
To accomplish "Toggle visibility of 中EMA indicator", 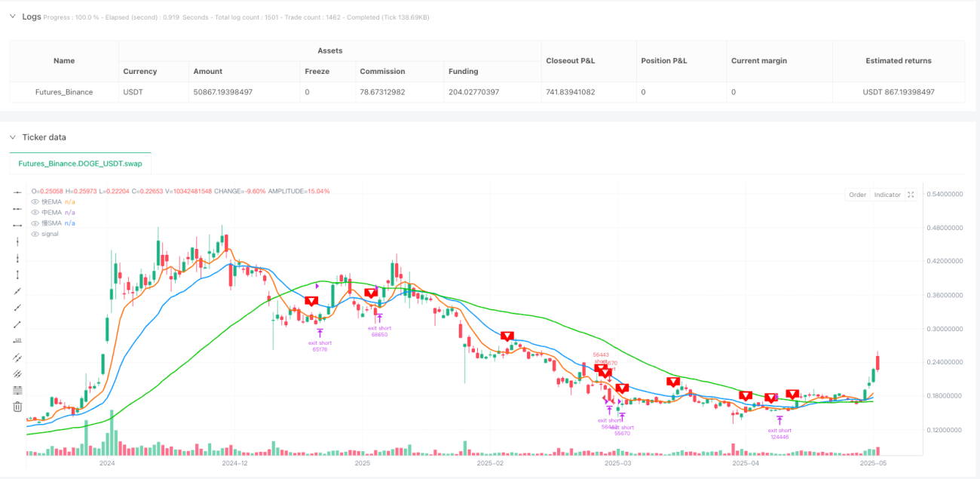I will point(35,213).
